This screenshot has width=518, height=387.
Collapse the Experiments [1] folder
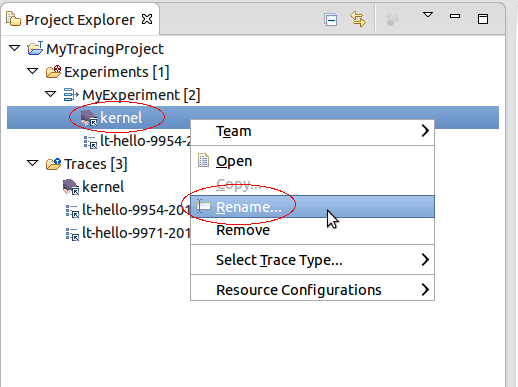pos(32,71)
